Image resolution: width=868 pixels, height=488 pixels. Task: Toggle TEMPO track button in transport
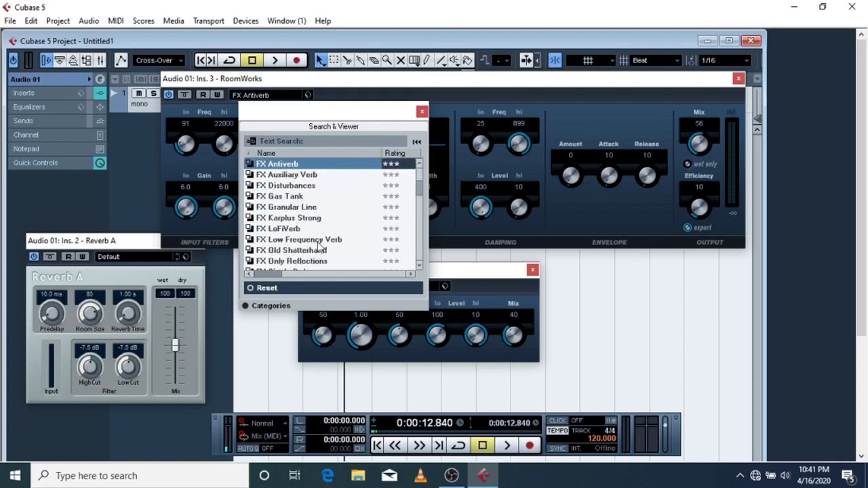[557, 430]
